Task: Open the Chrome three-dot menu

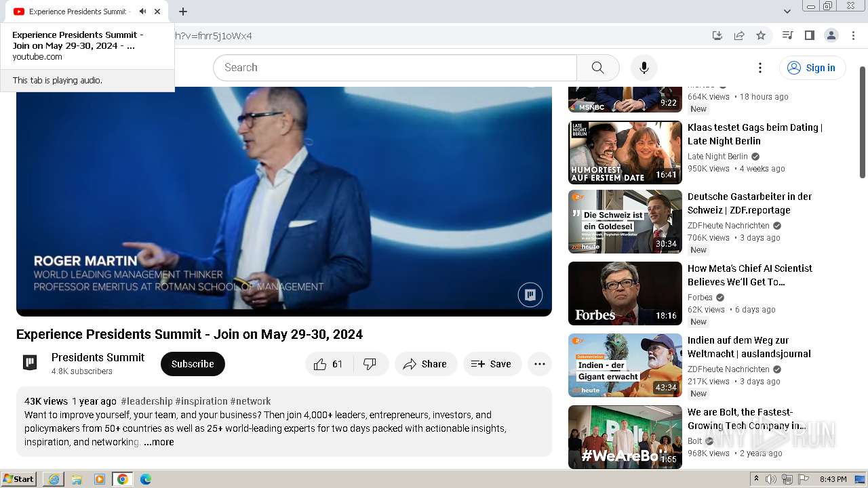Action: (x=852, y=35)
